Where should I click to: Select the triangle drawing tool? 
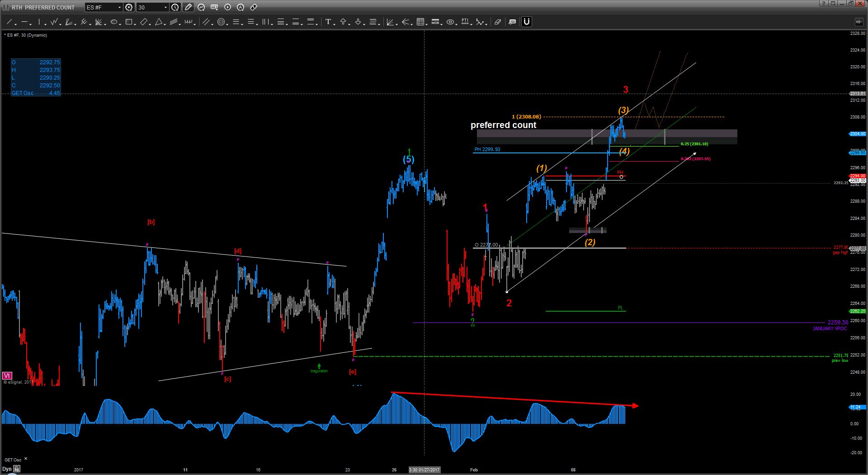click(x=159, y=22)
